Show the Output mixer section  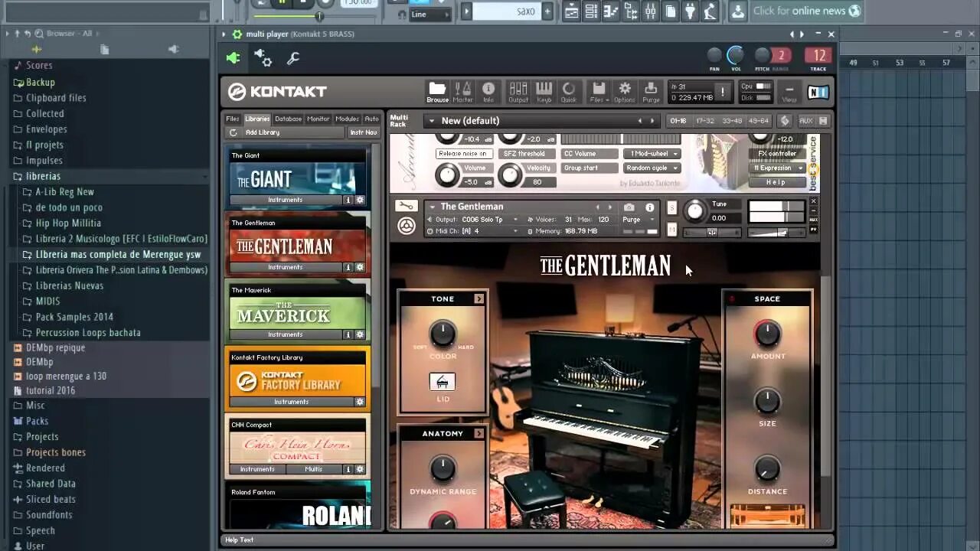pyautogui.click(x=518, y=92)
